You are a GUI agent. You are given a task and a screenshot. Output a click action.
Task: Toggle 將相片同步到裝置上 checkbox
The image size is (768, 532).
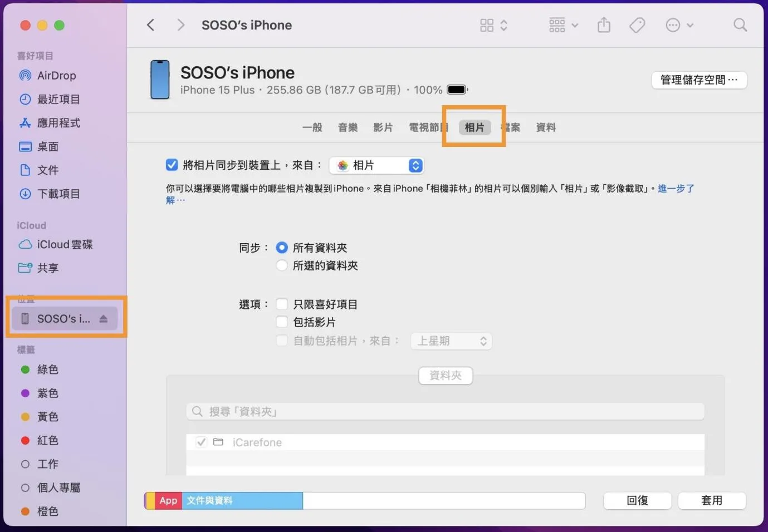(x=172, y=165)
